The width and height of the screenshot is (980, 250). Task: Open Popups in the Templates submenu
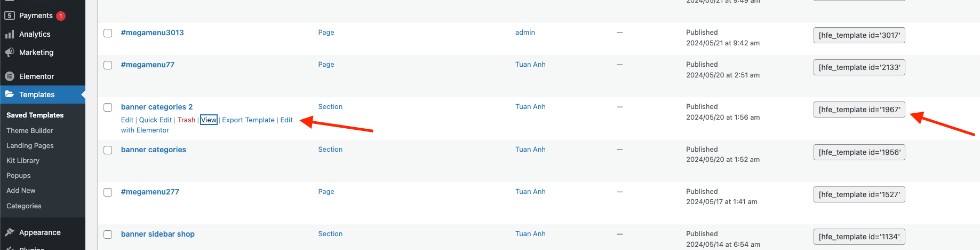[19, 175]
